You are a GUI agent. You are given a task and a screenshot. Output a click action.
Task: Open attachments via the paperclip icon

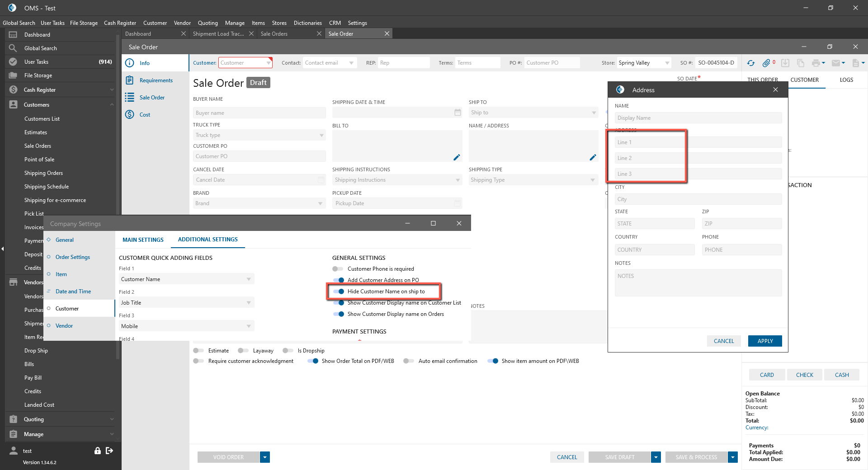pos(766,63)
